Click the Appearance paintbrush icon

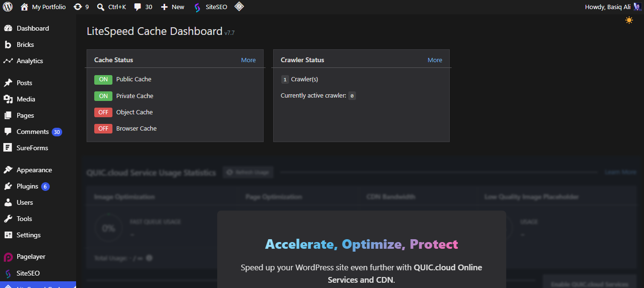8,170
